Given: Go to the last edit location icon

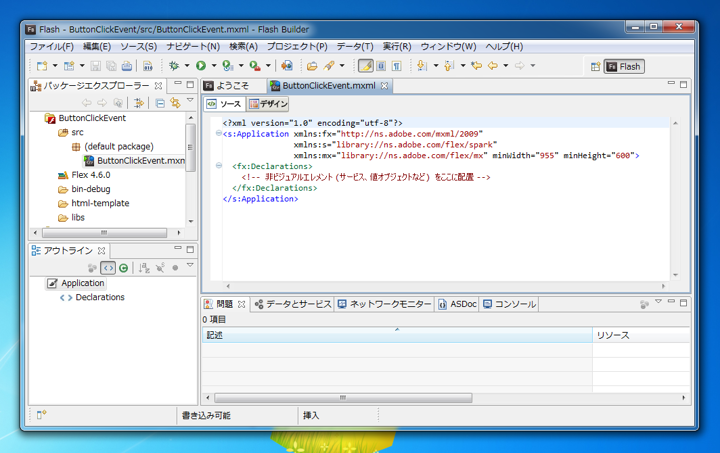Looking at the screenshot, I should (x=477, y=66).
